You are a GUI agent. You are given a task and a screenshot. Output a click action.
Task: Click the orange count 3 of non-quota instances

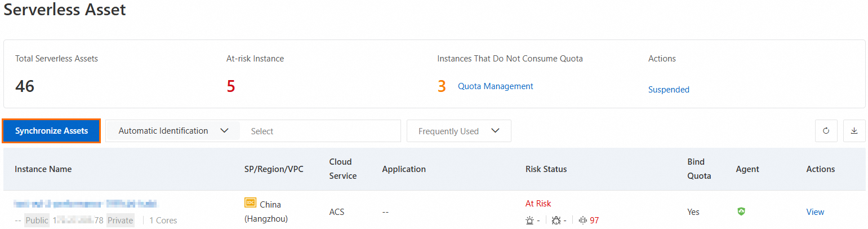[x=442, y=86]
